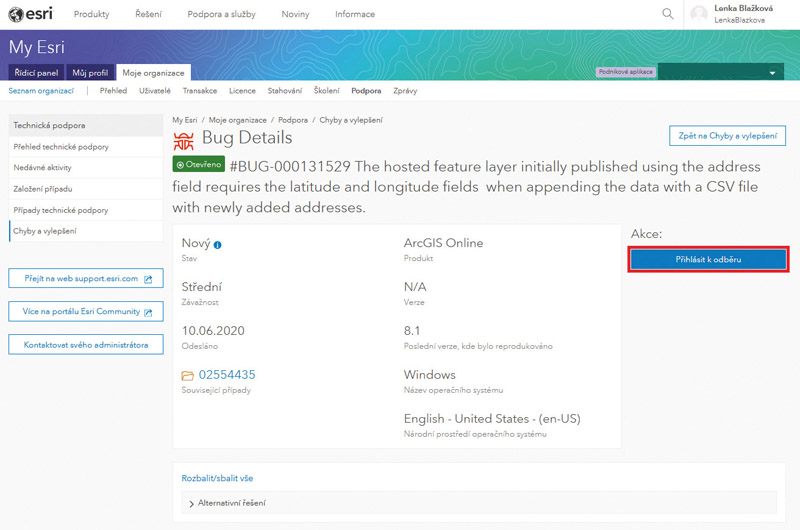
Task: Click external link icon on Esri Community button
Action: click(x=148, y=312)
